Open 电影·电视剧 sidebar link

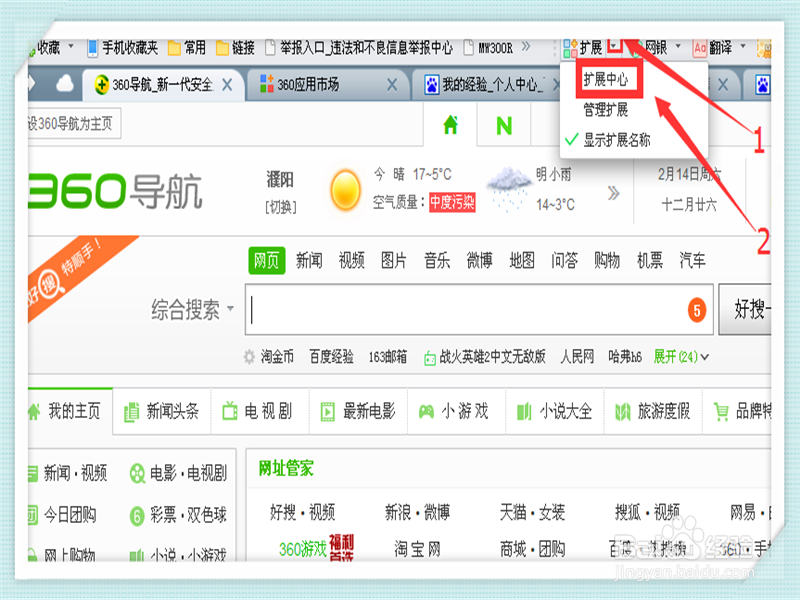click(178, 473)
